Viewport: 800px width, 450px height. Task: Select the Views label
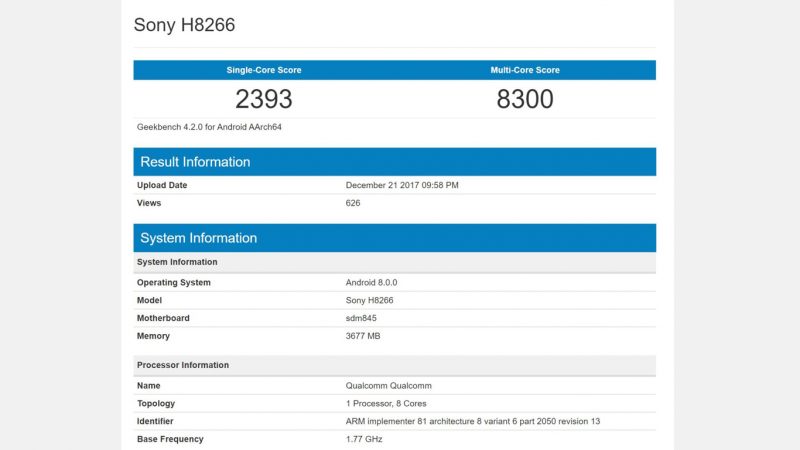tap(149, 203)
